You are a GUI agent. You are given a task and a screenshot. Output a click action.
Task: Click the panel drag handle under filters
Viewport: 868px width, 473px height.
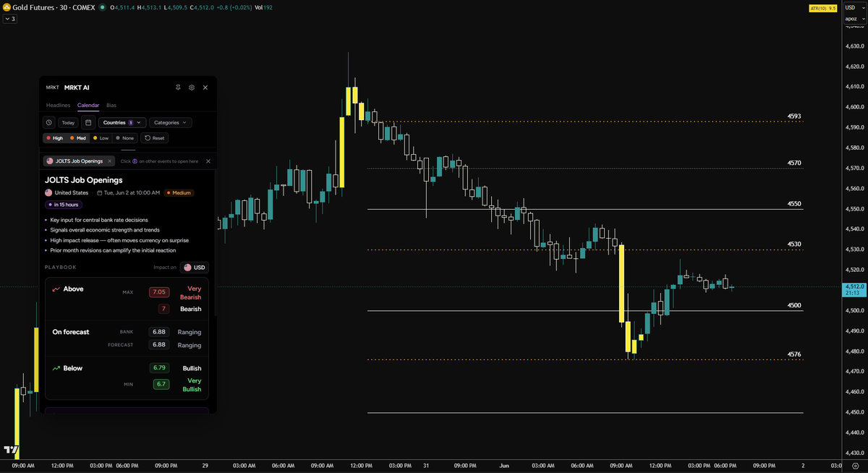[x=128, y=150]
